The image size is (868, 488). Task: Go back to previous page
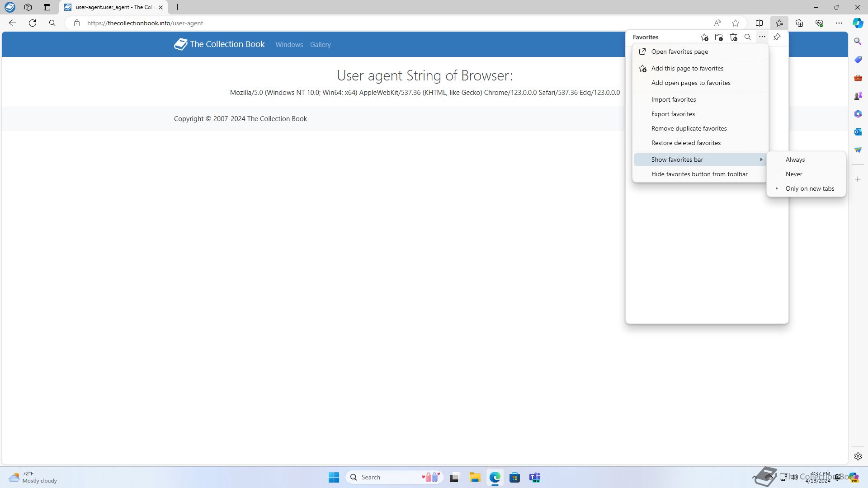pos(13,23)
